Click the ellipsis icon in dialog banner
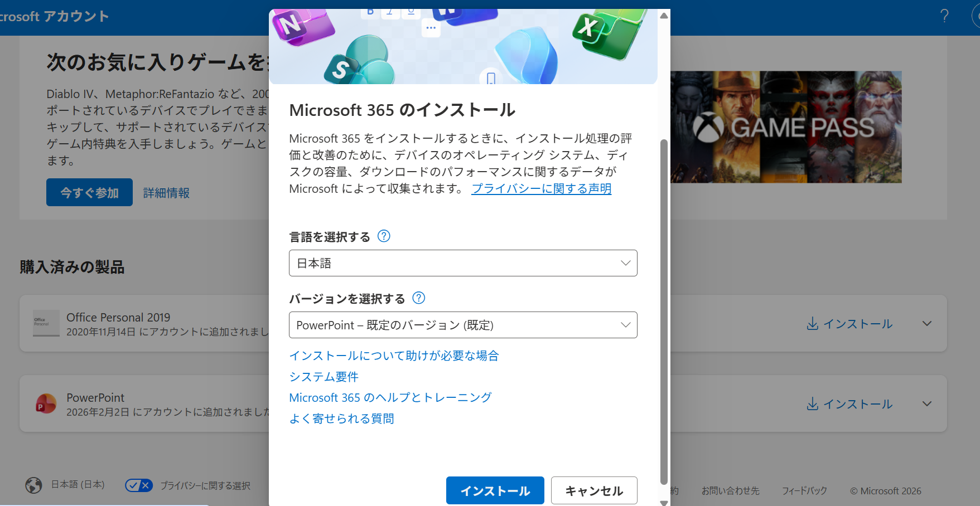The image size is (980, 506). 431,28
